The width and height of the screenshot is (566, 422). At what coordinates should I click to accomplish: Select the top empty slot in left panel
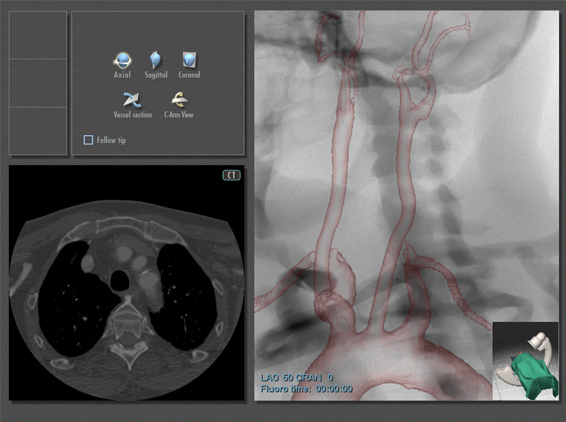pyautogui.click(x=38, y=35)
